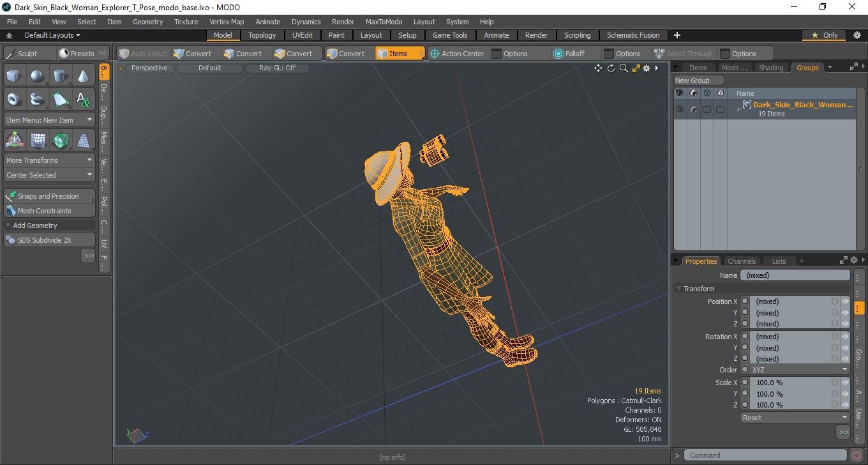
Task: Toggle Scale X keyframe circle
Action: coord(745,383)
